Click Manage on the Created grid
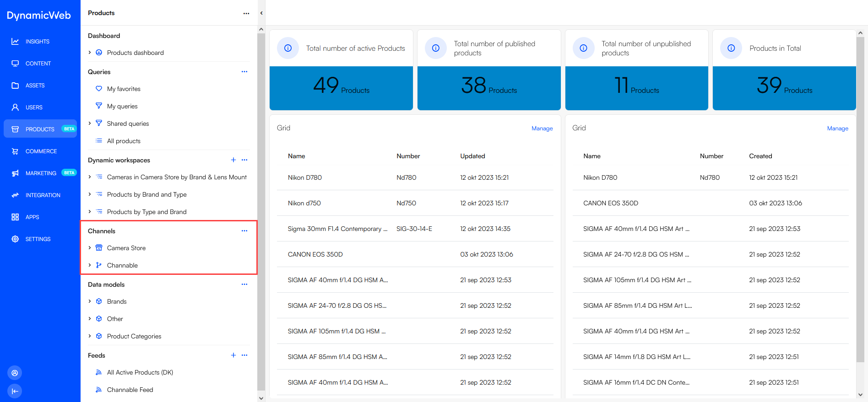Viewport: 868px width, 402px height. [837, 129]
